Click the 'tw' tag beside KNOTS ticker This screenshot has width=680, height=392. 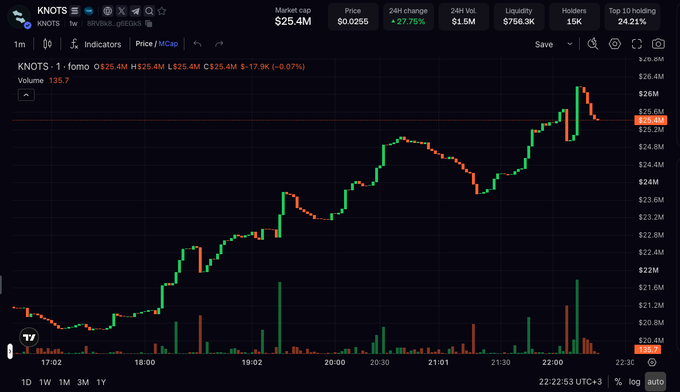coord(73,23)
